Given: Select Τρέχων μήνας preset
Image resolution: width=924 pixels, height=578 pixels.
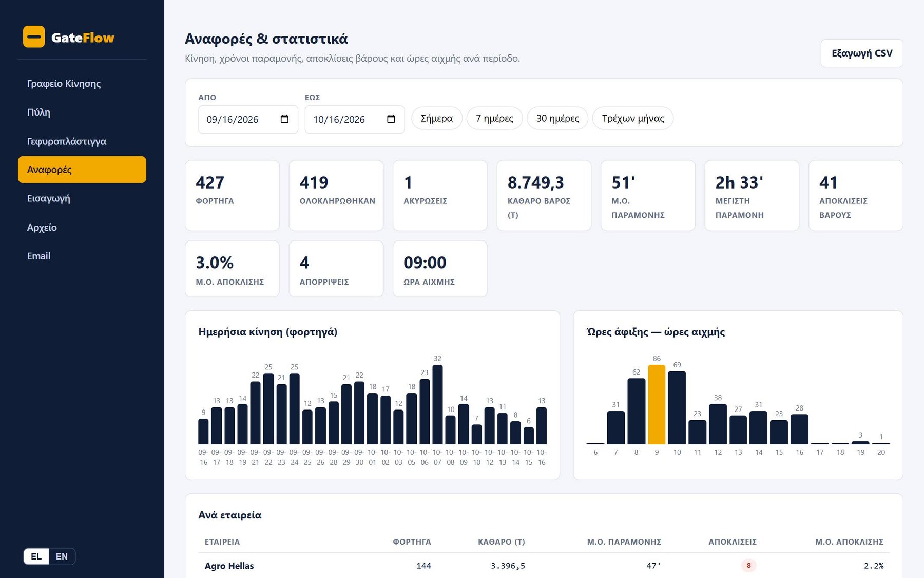Looking at the screenshot, I should [633, 119].
